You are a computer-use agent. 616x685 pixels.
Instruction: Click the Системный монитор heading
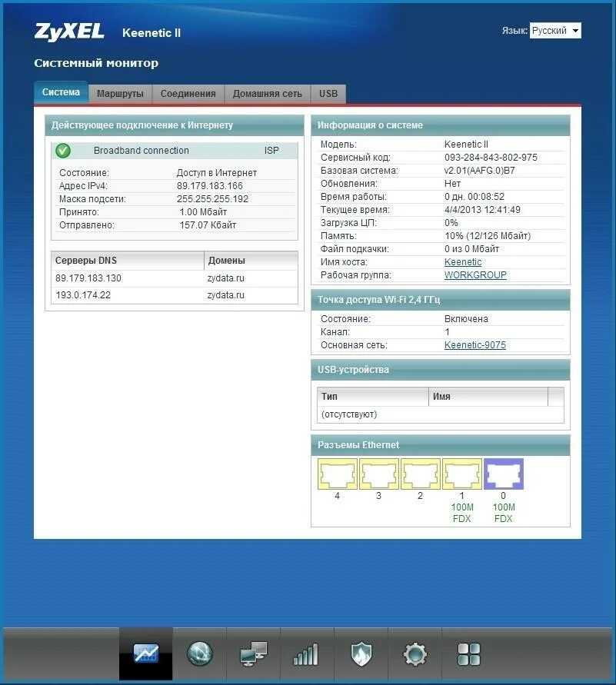96,63
